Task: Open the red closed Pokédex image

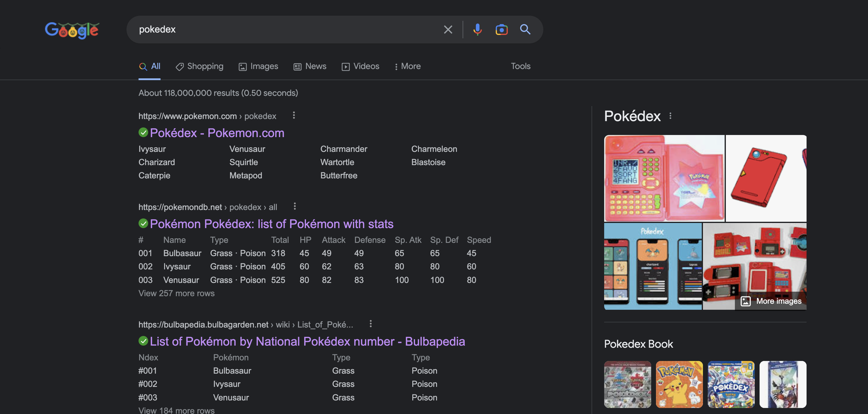Action: coord(766,178)
